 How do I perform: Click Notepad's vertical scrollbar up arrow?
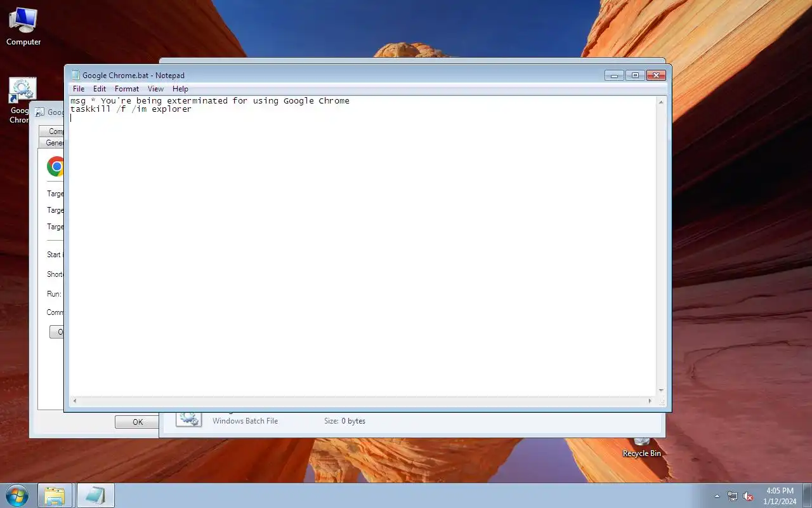point(661,102)
